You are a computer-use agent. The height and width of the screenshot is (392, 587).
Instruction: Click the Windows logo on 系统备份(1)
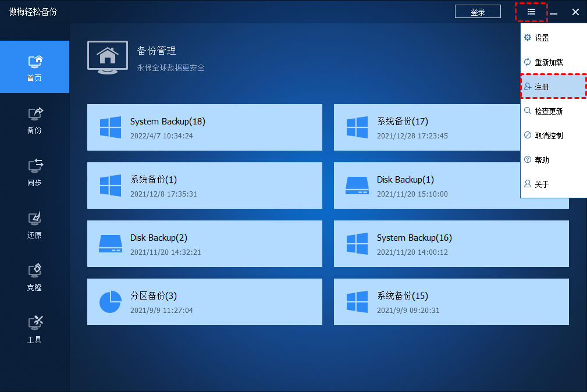[x=111, y=186]
